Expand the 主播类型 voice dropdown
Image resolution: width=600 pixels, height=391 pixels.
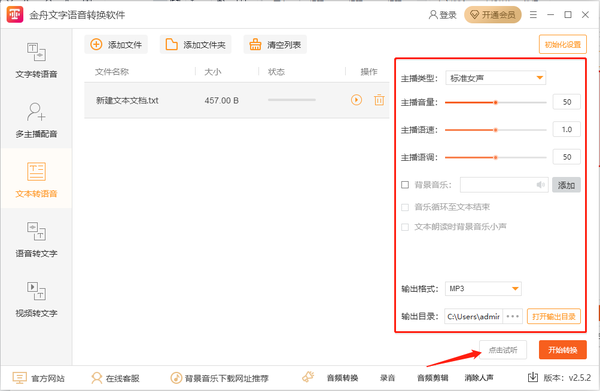click(496, 78)
